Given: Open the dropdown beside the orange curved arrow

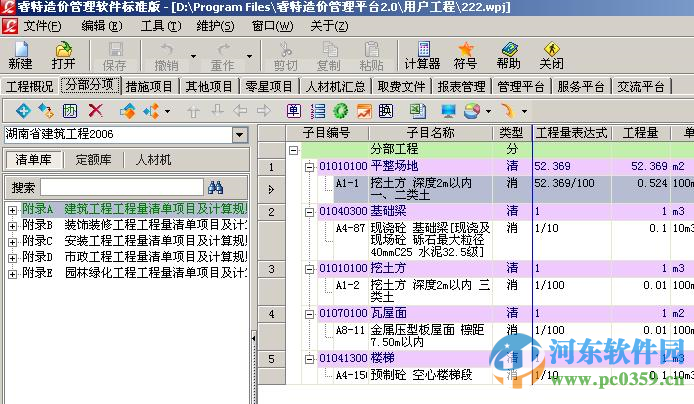Looking at the screenshot, I should pos(524,111).
